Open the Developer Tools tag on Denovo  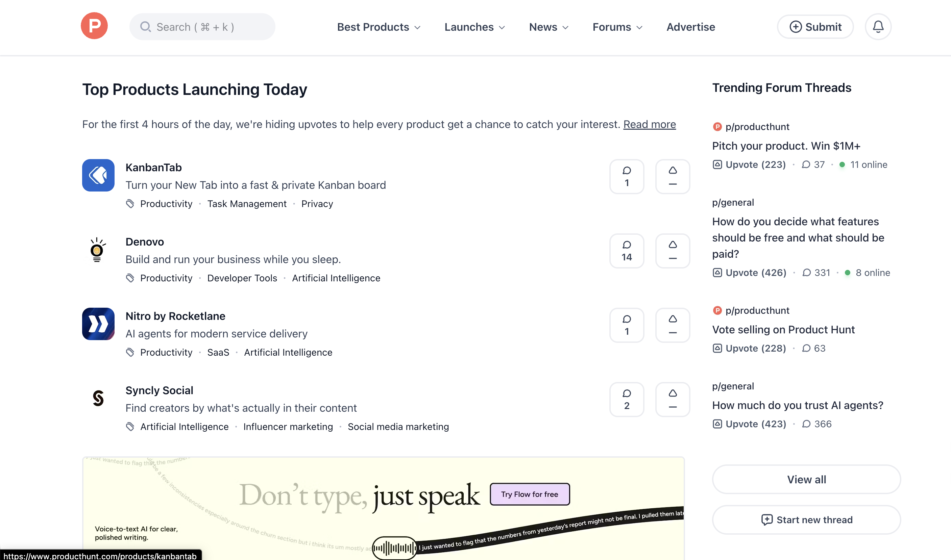[x=242, y=279]
